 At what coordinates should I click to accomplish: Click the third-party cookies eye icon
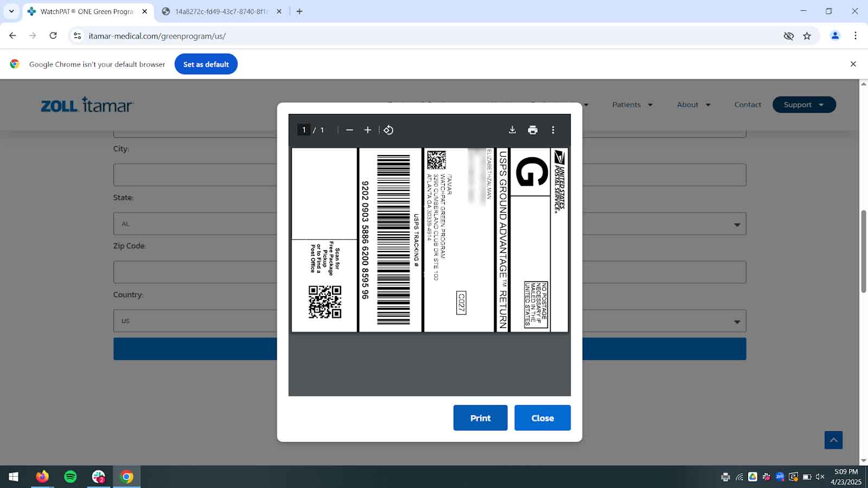tap(788, 36)
